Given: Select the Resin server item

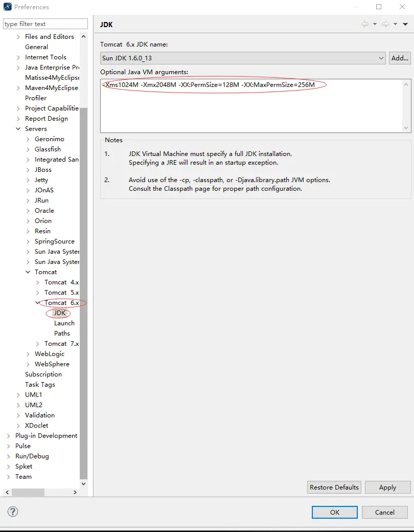Looking at the screenshot, I should pyautogui.click(x=42, y=231).
